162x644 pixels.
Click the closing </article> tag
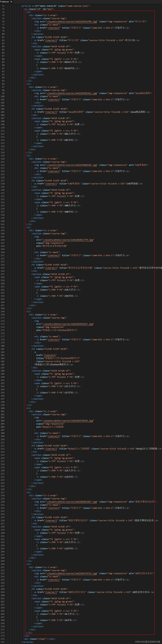[x=27, y=642]
